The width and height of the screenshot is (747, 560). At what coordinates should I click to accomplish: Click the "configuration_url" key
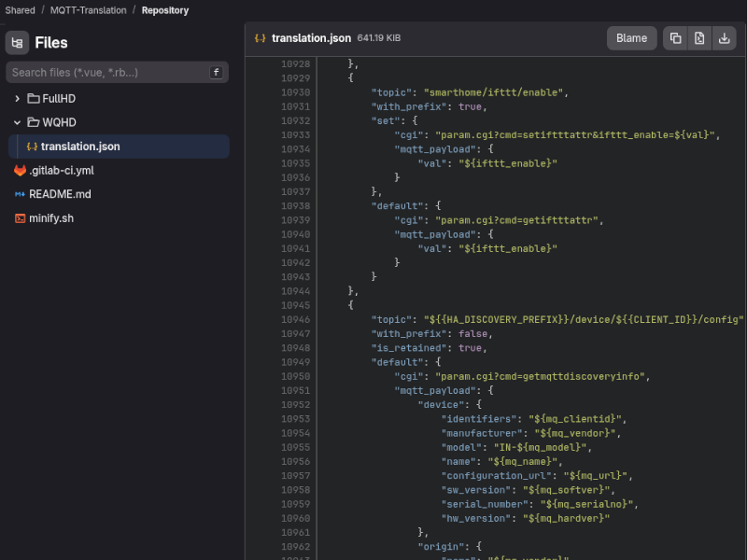[x=496, y=476]
